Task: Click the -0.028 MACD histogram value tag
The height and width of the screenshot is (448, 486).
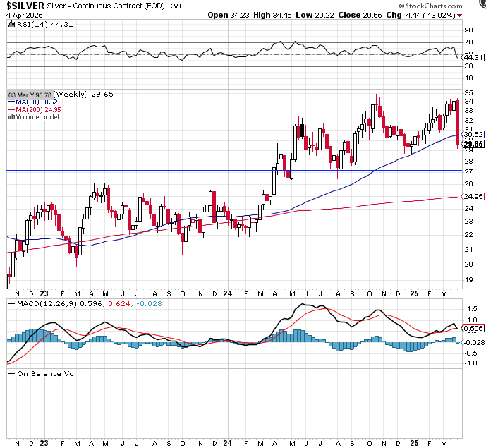Action: (x=473, y=342)
